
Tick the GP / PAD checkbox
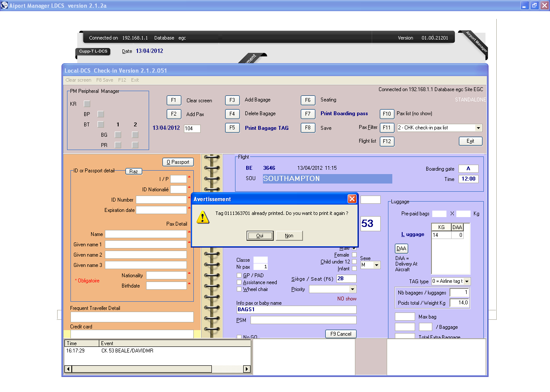tap(239, 276)
